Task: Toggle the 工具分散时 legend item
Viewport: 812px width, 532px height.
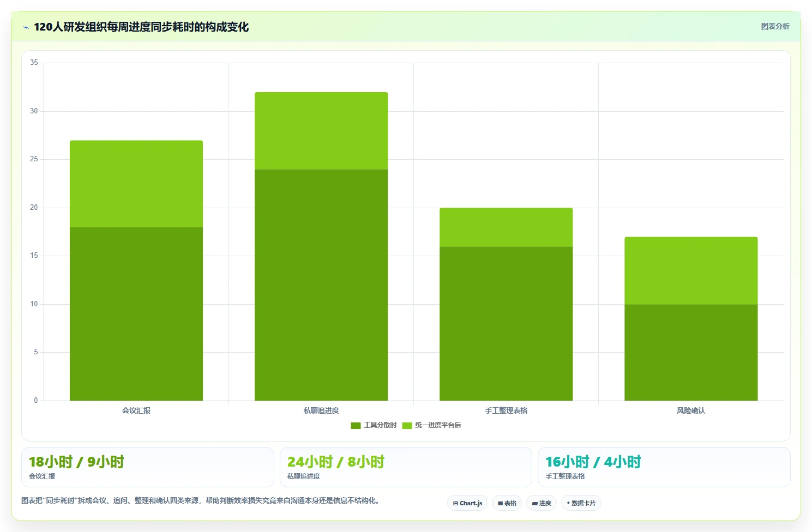Action: tap(374, 425)
